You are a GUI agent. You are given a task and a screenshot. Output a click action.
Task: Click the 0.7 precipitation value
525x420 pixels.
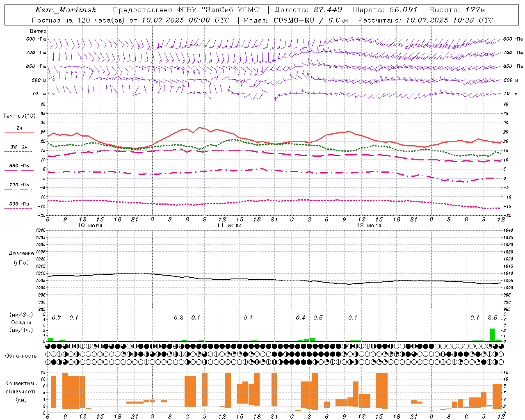[x=56, y=318]
